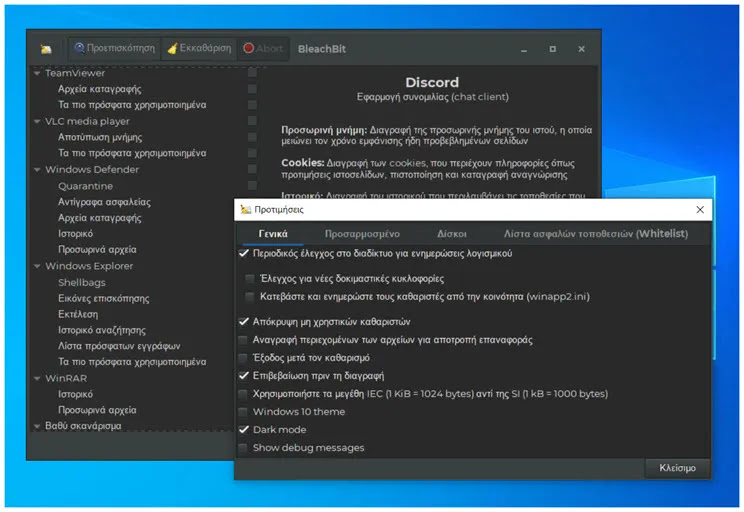Screen dimensions: 744x512
Task: Collapse the TeamViewer tree group
Action: 37,74
